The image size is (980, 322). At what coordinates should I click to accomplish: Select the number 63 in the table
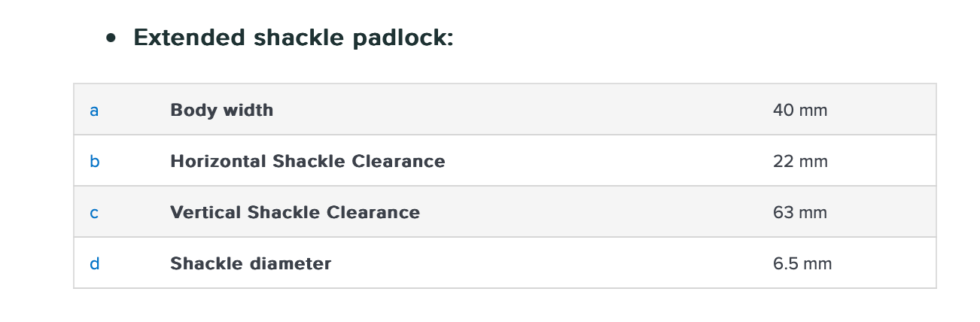(x=783, y=213)
